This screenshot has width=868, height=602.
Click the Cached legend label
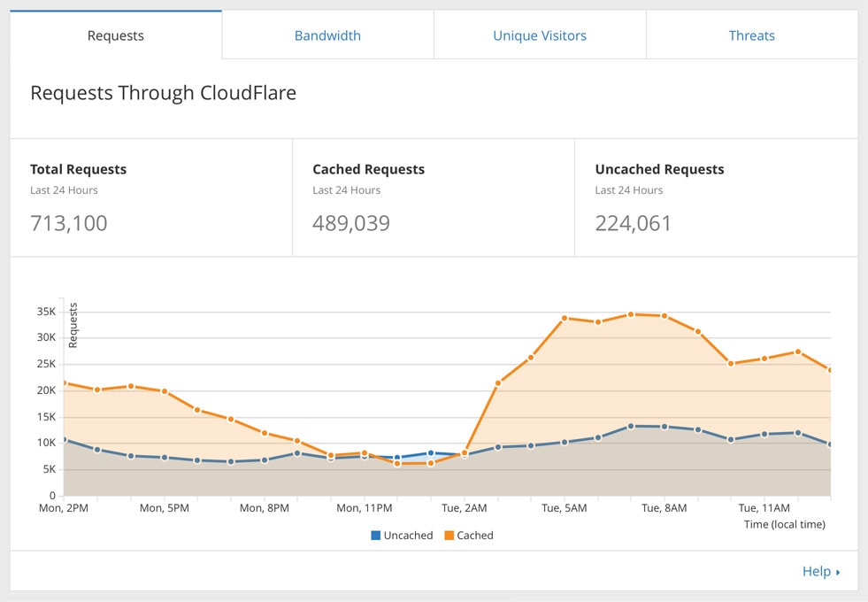coord(475,536)
